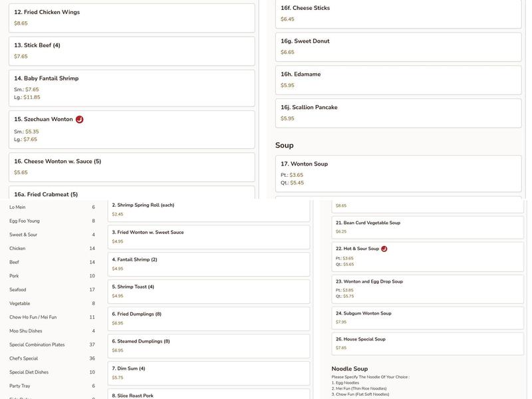Choose 5. Shrimp Toast (4)
Image resolution: width=532 pixels, height=399 pixels.
coord(208,291)
